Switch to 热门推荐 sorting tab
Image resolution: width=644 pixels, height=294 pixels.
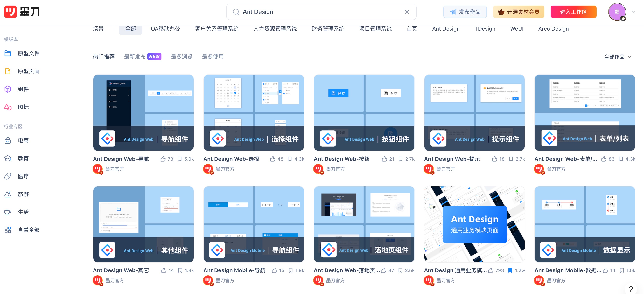[104, 57]
